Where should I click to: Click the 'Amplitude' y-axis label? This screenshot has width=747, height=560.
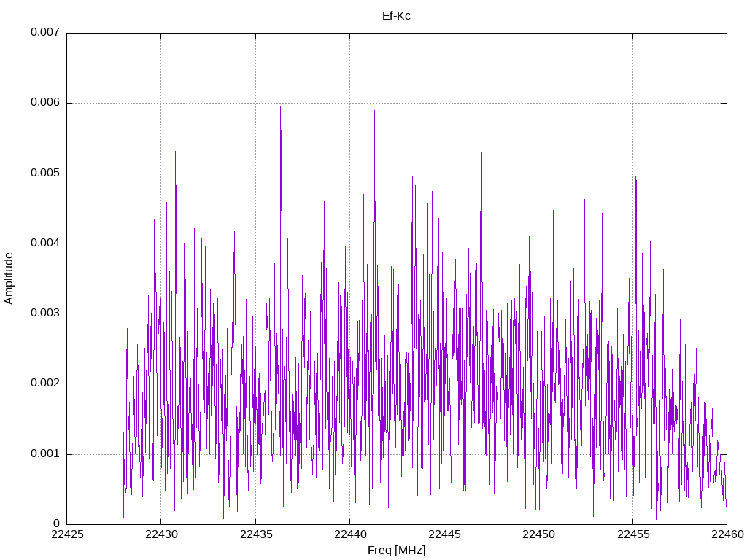tap(9, 279)
